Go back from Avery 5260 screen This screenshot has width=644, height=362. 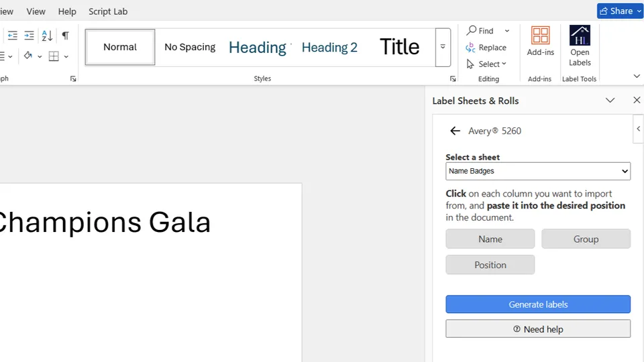(x=455, y=131)
